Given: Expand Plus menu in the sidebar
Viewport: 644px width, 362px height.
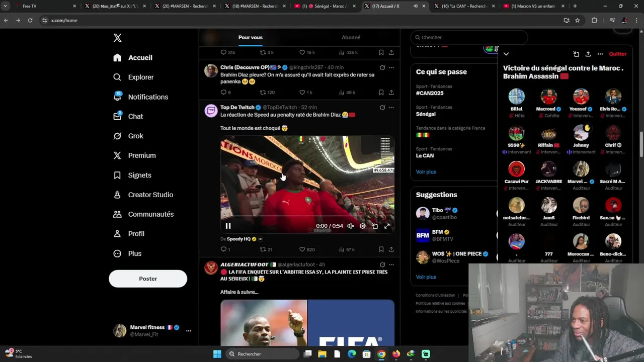Looking at the screenshot, I should pyautogui.click(x=128, y=253).
